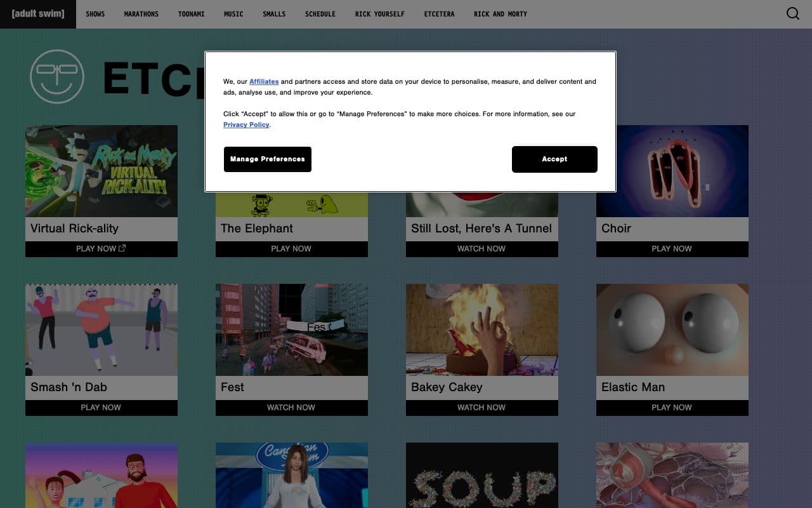This screenshot has width=812, height=508.
Task: Accept the cookie consent
Action: (554, 159)
